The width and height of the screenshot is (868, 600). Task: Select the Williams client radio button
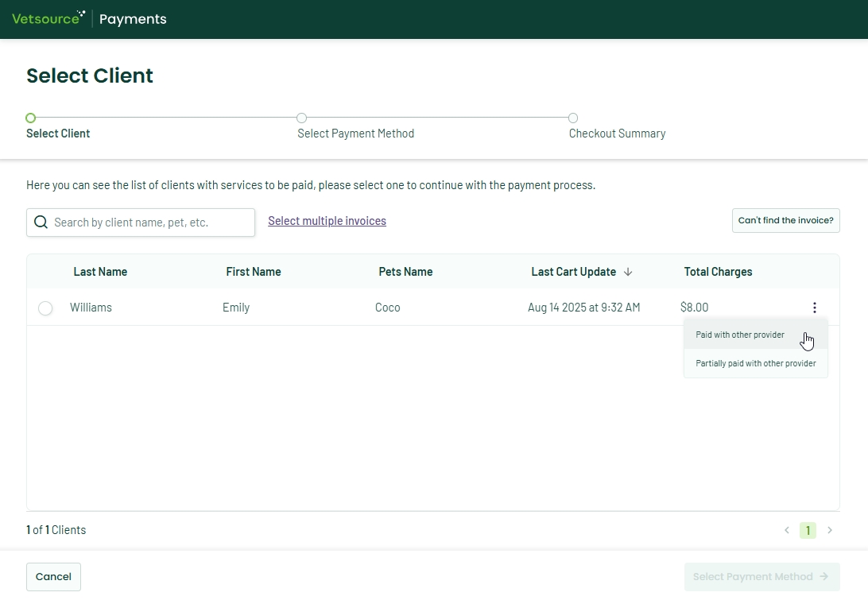coord(45,308)
